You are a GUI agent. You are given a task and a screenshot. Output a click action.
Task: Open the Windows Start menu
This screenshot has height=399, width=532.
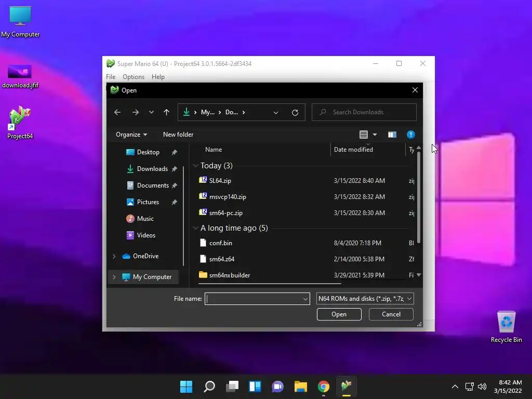click(x=186, y=387)
